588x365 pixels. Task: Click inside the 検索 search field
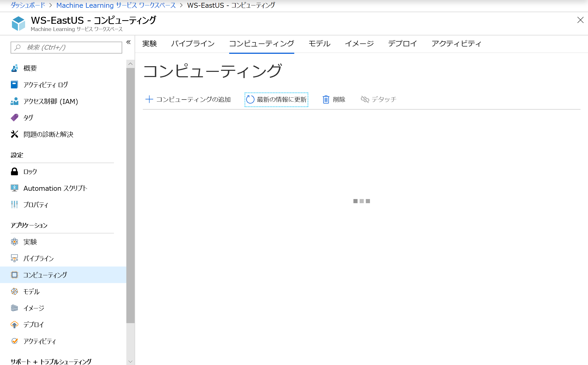tap(66, 47)
